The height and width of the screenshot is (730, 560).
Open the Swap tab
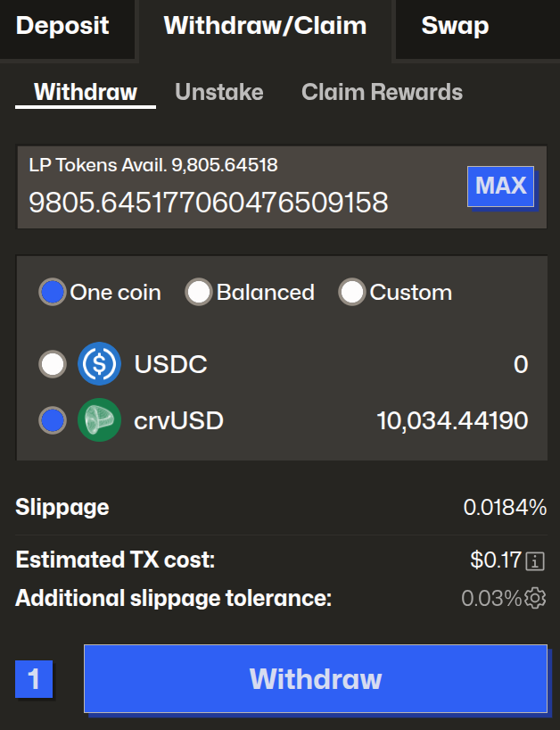tap(455, 26)
